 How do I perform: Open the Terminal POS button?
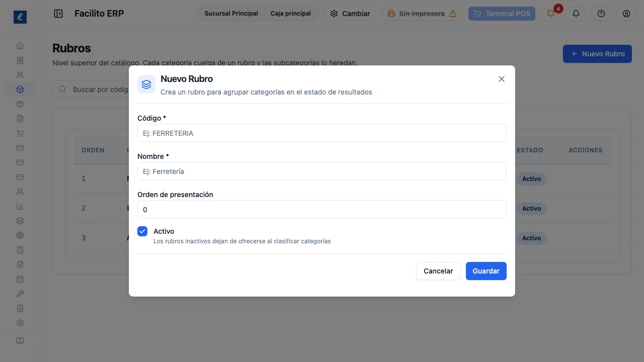click(502, 14)
